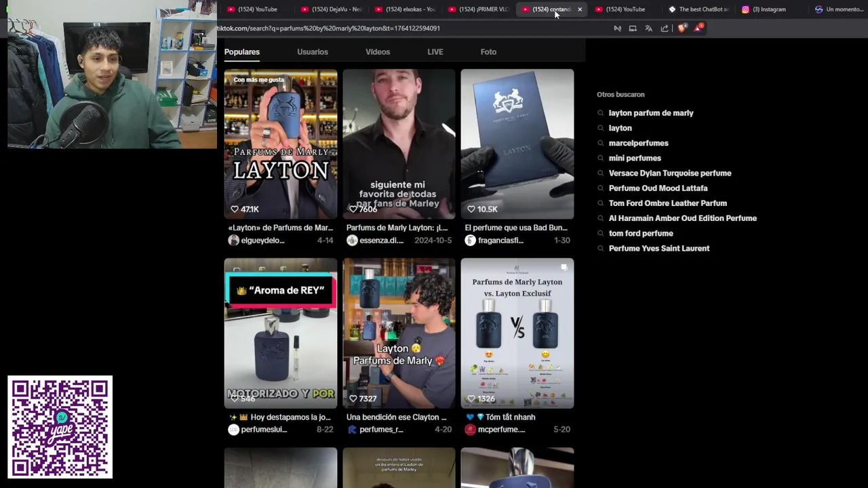Open the Brave Shields lion icon
Viewport: 868px width, 488px height.
coord(682,28)
